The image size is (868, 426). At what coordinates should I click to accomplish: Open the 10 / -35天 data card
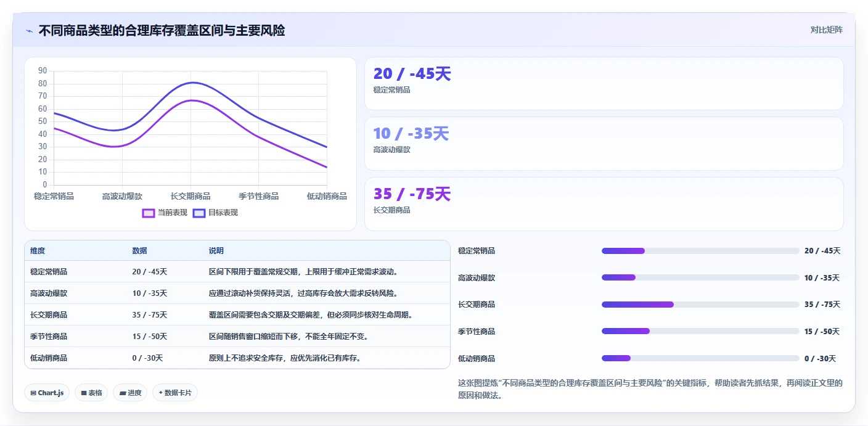coord(604,144)
